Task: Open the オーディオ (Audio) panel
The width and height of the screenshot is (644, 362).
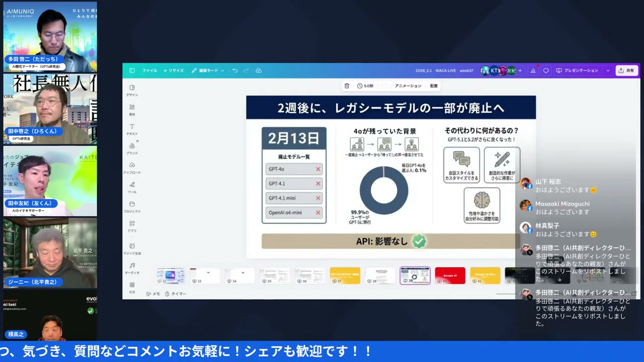Action: click(132, 268)
